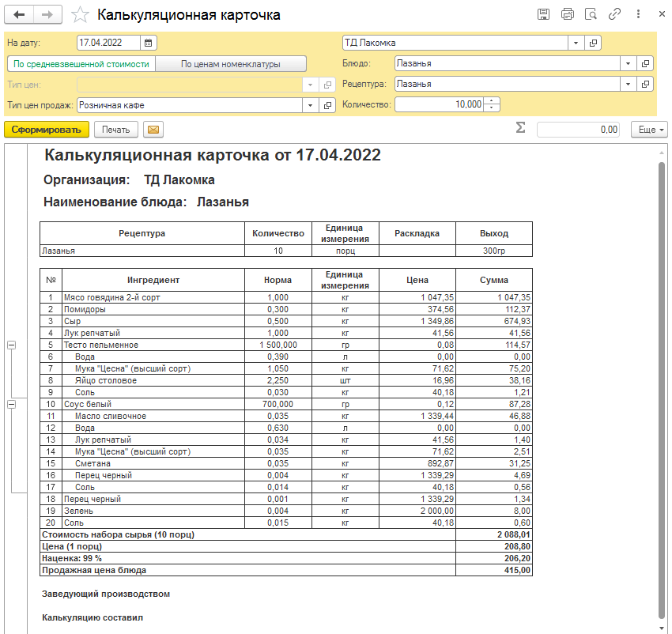672x634 pixels.
Task: Expand the Рецептура dropdown list
Action: 628,84
